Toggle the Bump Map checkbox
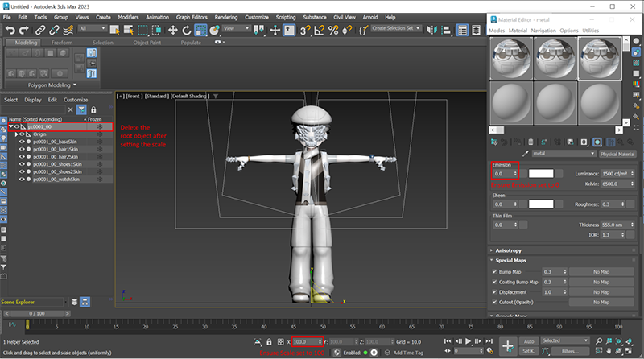 (x=493, y=272)
